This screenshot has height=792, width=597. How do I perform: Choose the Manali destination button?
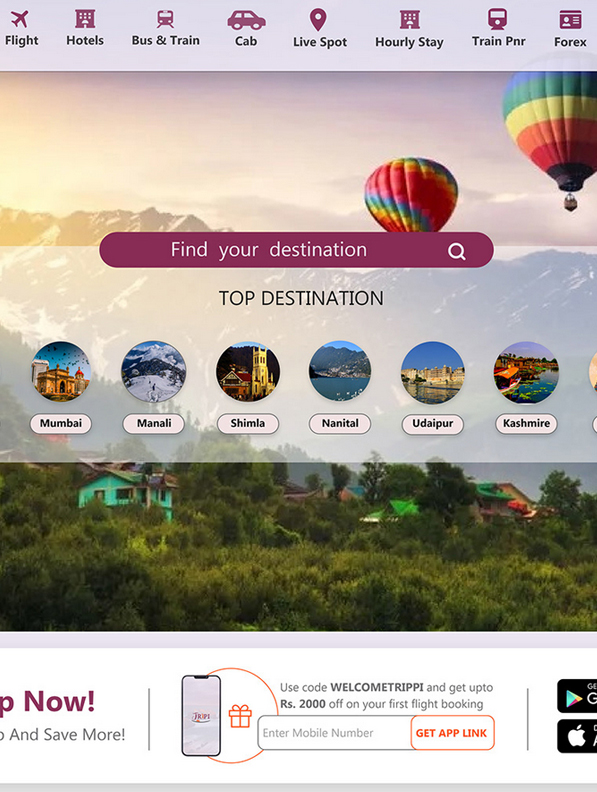154,423
